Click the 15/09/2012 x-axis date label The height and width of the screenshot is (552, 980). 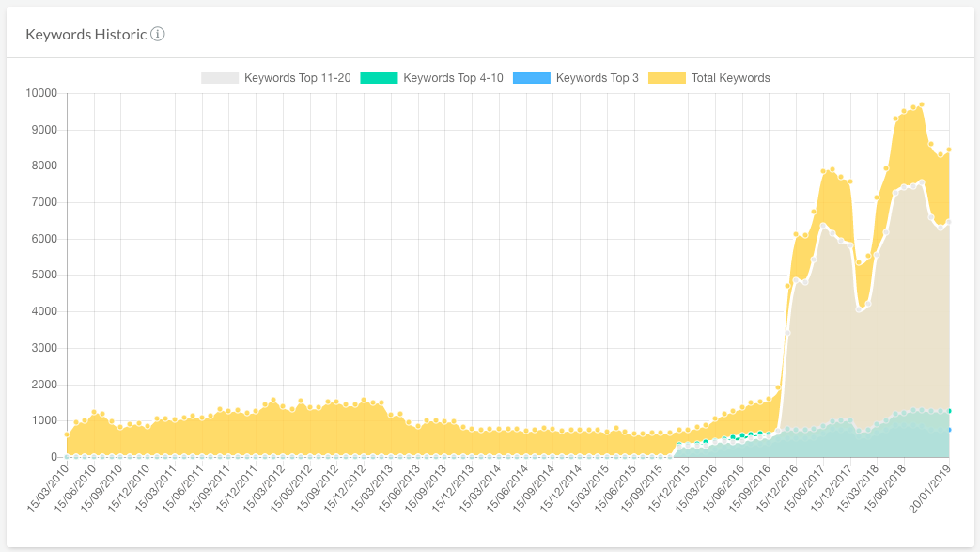[x=318, y=489]
